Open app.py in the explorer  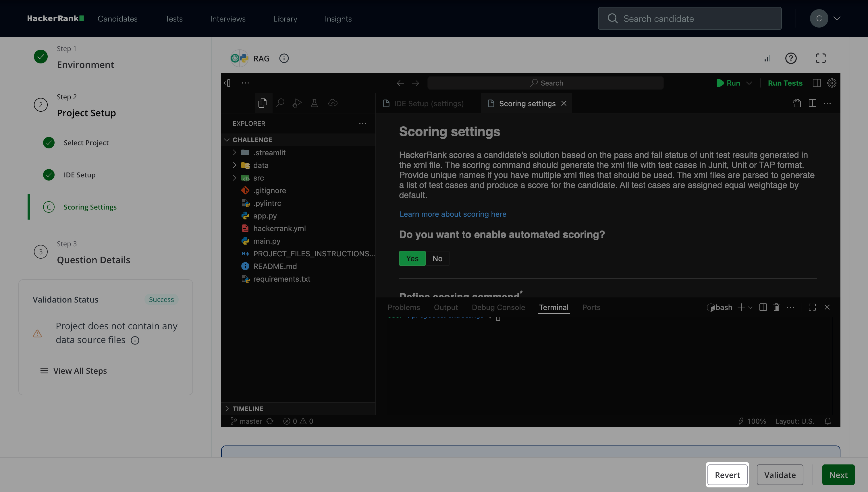(265, 216)
